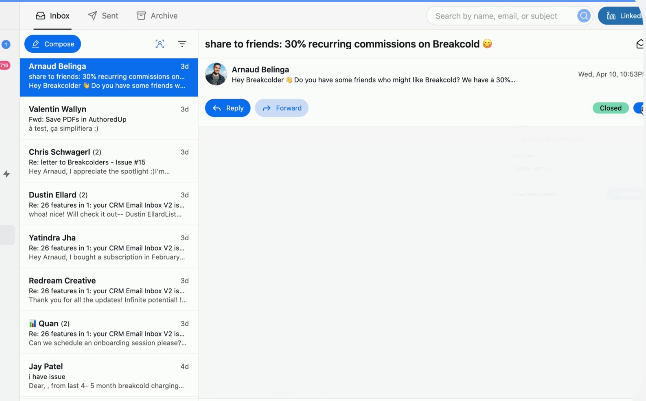Forward this email
This screenshot has width=646, height=401.
click(282, 108)
